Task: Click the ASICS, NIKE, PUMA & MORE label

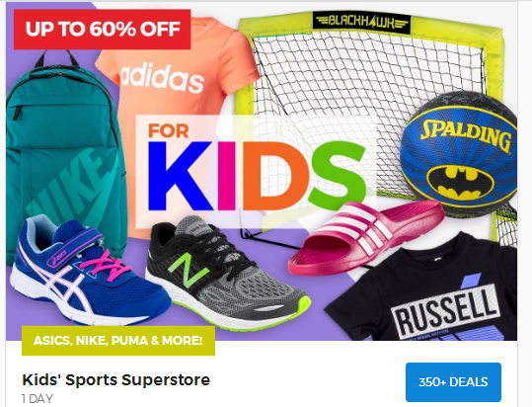Action: click(118, 341)
